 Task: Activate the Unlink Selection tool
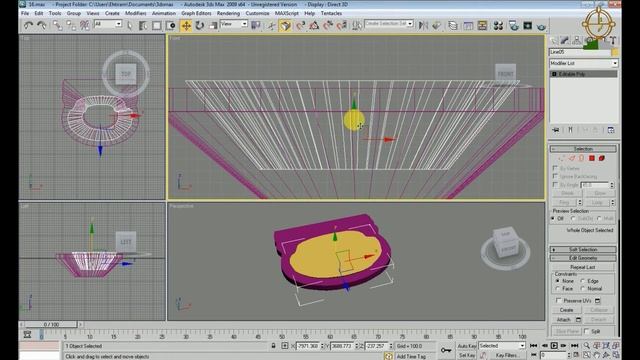[x=71, y=25]
